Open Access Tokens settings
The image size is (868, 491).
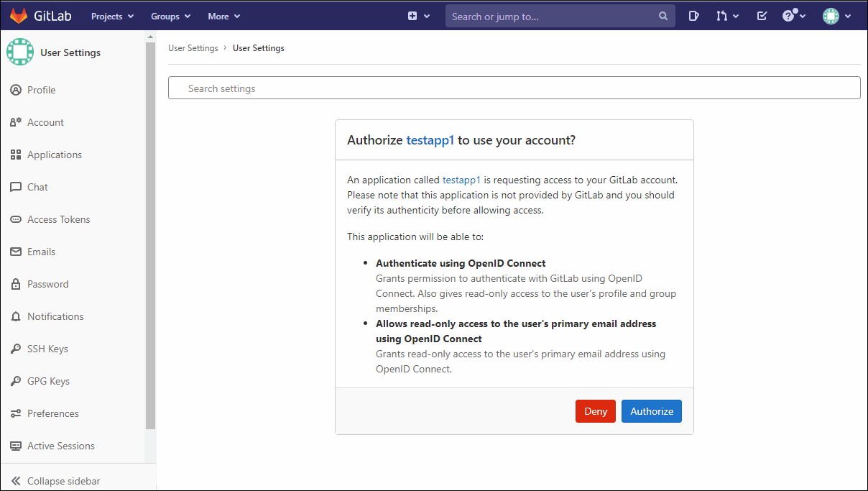tap(59, 219)
